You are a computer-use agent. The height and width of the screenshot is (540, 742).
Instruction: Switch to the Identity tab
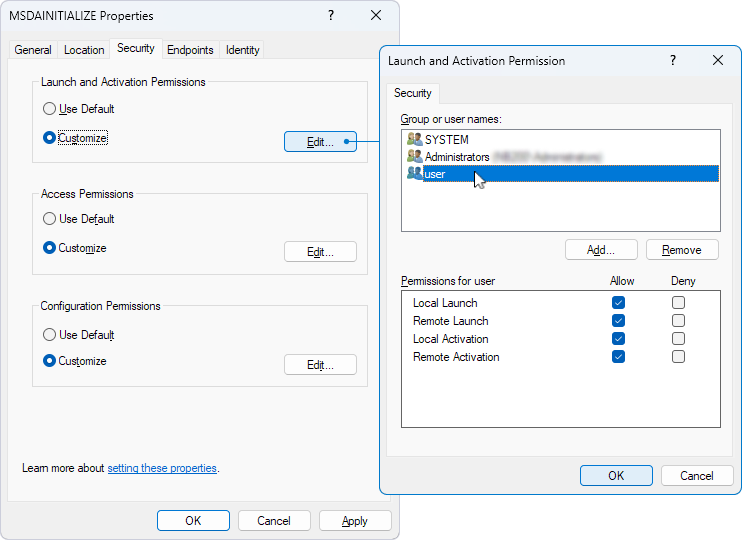pos(242,50)
